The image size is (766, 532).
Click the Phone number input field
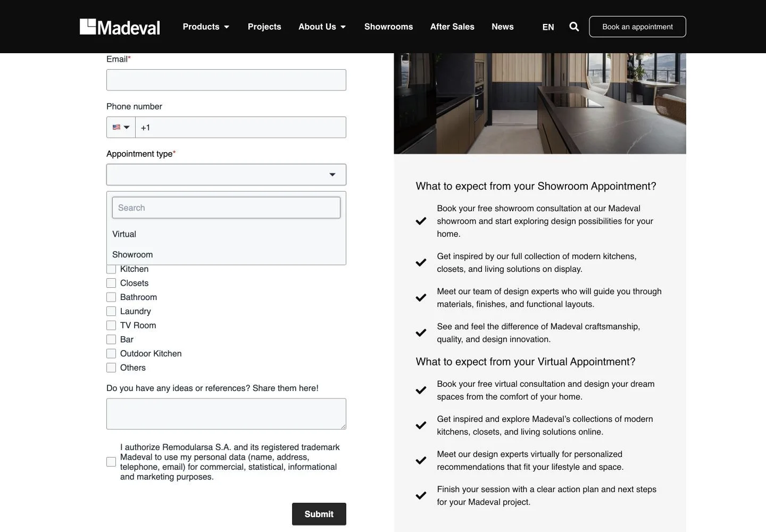click(x=240, y=127)
